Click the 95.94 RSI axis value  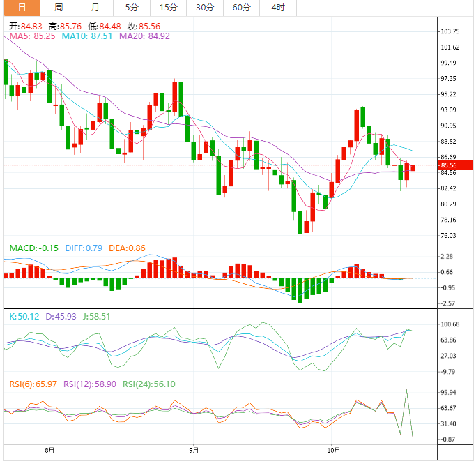[x=448, y=393]
